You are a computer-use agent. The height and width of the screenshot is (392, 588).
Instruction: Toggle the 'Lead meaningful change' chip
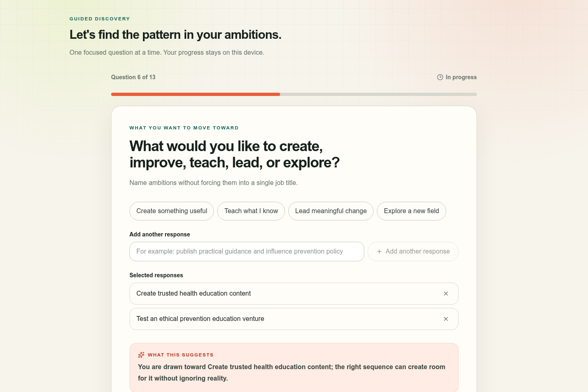coord(331,211)
